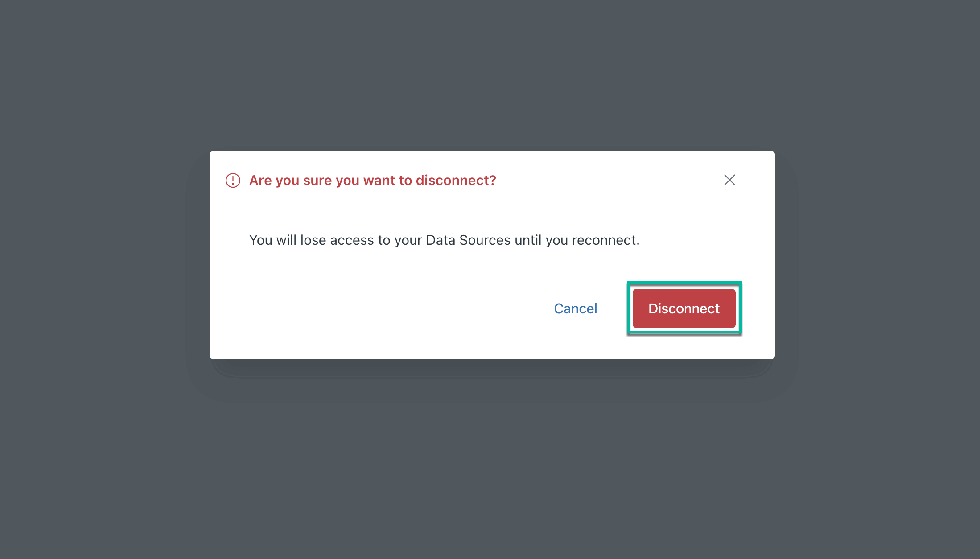Click the alert symbol beside the heading

[x=232, y=180]
